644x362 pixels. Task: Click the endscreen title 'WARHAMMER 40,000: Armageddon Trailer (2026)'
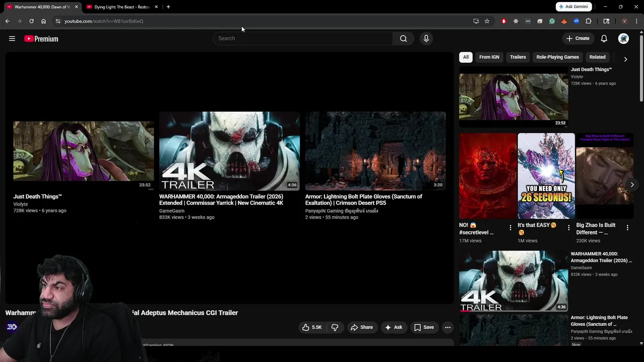coord(221,200)
